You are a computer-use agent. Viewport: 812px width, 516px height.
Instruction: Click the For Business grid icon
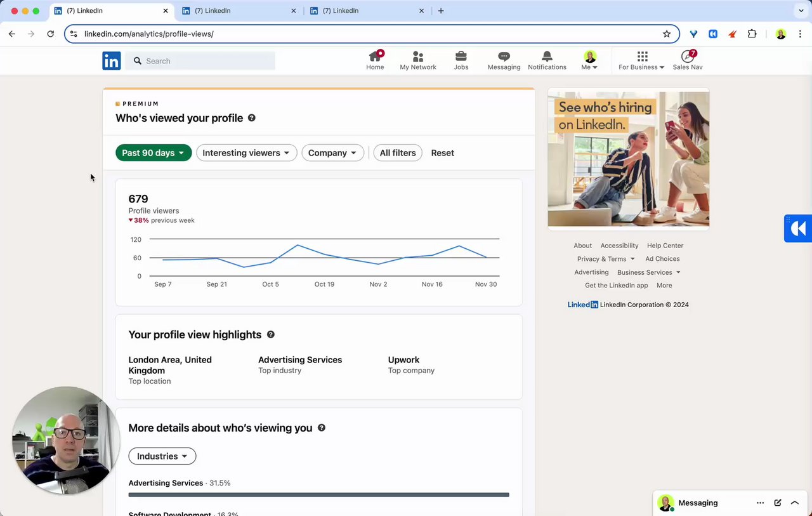[x=642, y=56]
